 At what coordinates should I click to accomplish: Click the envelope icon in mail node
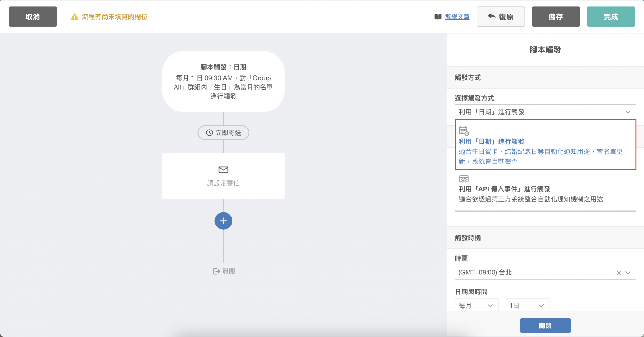223,169
